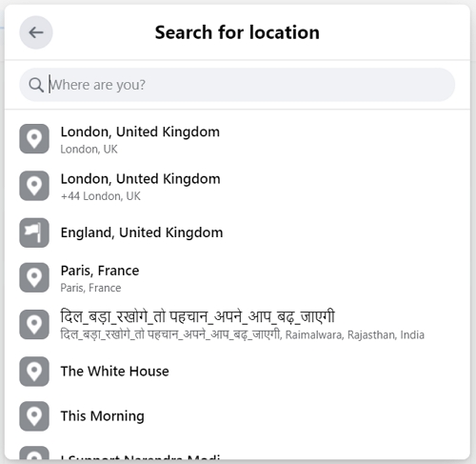Click the 'Raimalwara, Rajasthan, India' subtitle text
This screenshot has width=476, height=464.
pyautogui.click(x=355, y=335)
